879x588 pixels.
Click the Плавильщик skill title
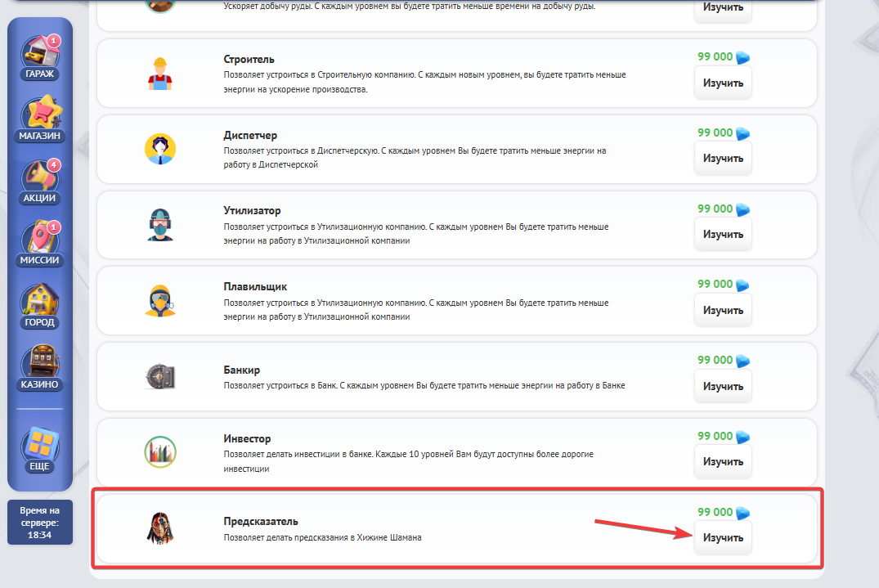point(255,287)
